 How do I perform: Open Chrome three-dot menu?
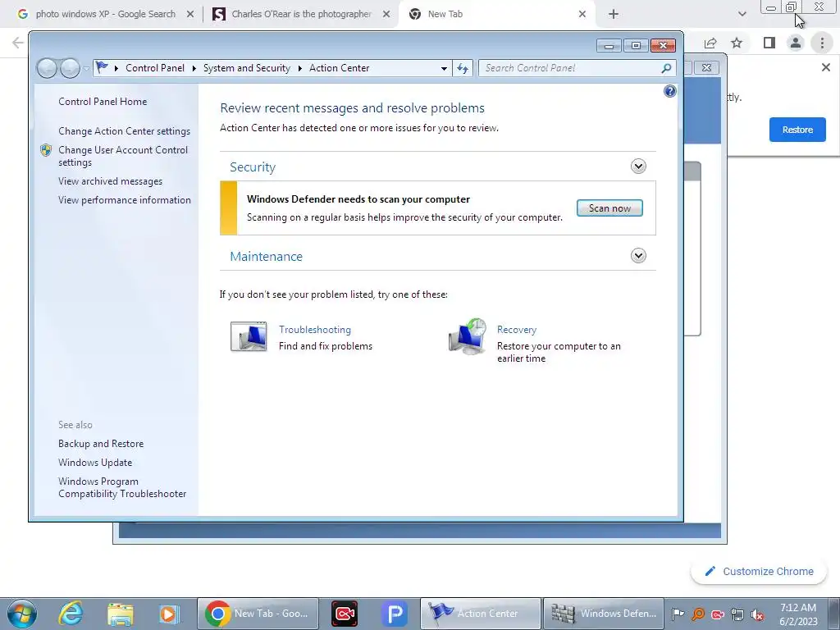point(822,43)
